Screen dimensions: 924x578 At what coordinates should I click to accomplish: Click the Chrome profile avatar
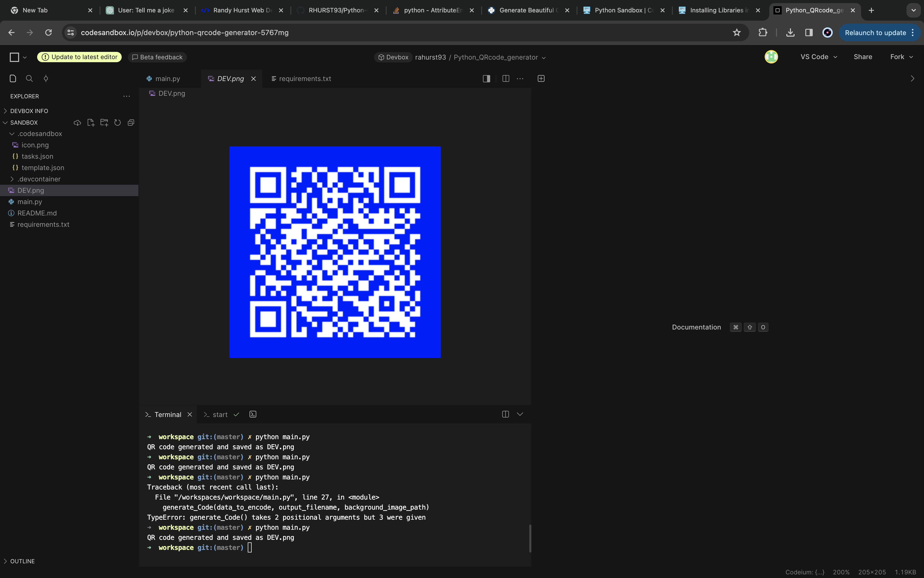pos(827,33)
